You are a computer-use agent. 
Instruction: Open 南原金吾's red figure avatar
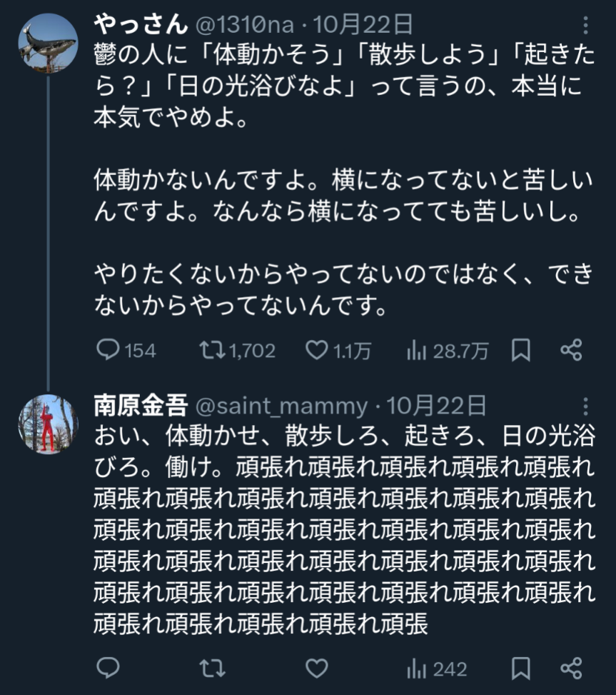coord(47,423)
